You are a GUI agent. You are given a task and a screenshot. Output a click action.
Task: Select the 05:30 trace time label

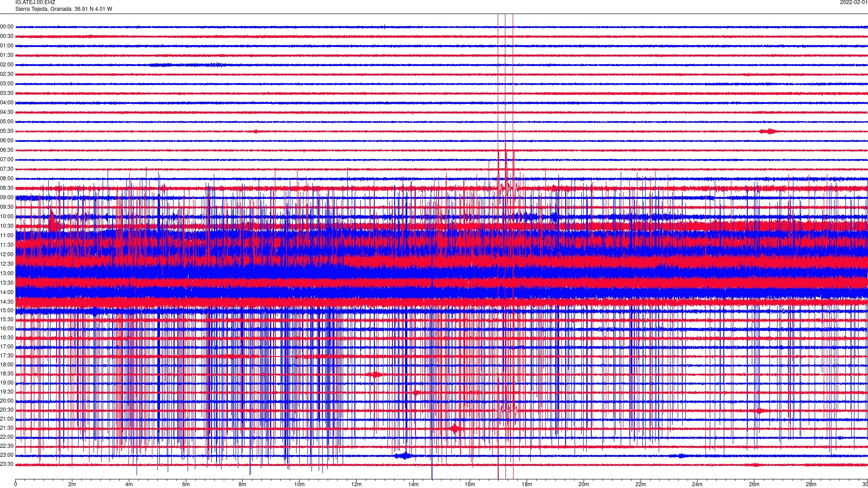(7, 131)
